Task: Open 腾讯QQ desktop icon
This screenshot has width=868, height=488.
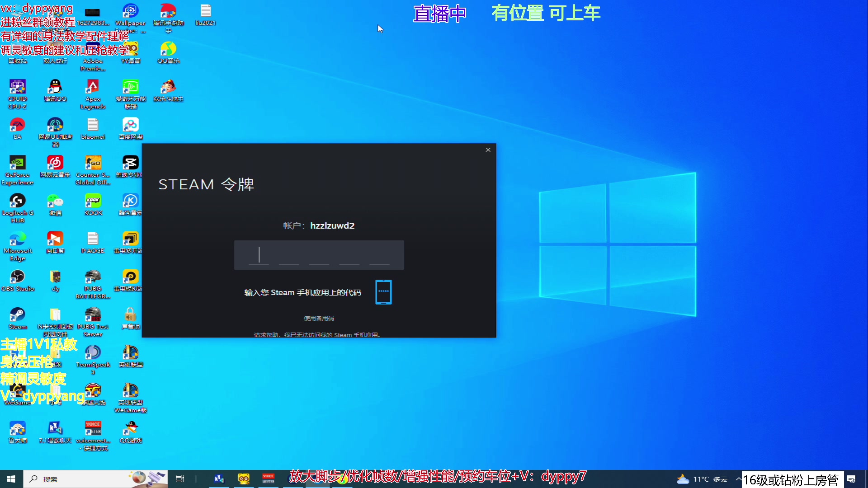Action: click(55, 90)
